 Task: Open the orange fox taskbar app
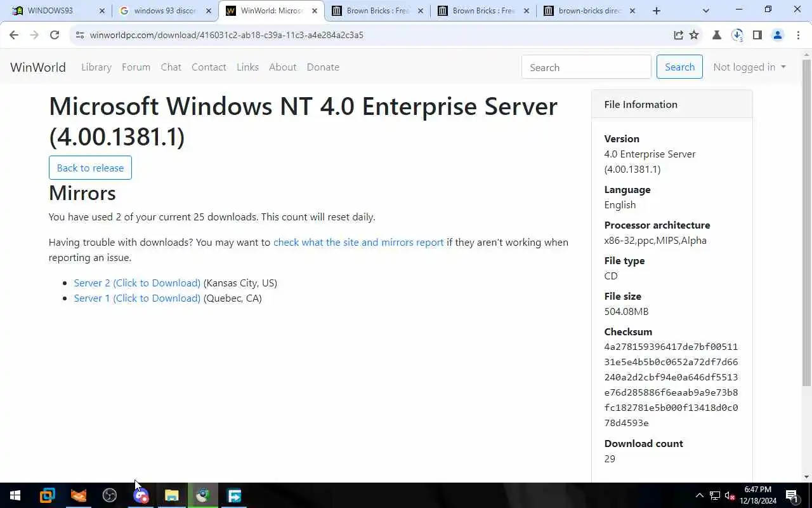tap(79, 495)
